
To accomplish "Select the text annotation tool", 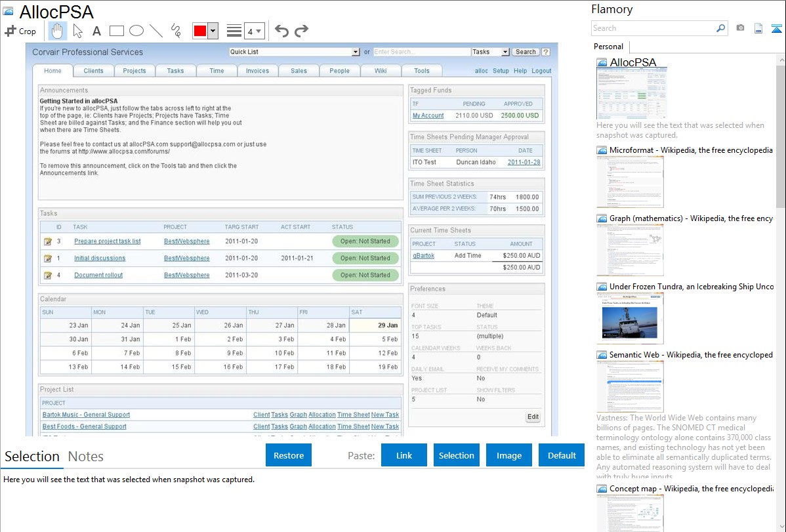I will click(x=96, y=31).
